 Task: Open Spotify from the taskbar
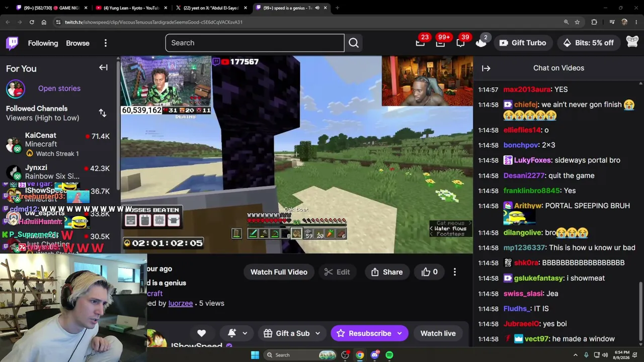coord(389,355)
